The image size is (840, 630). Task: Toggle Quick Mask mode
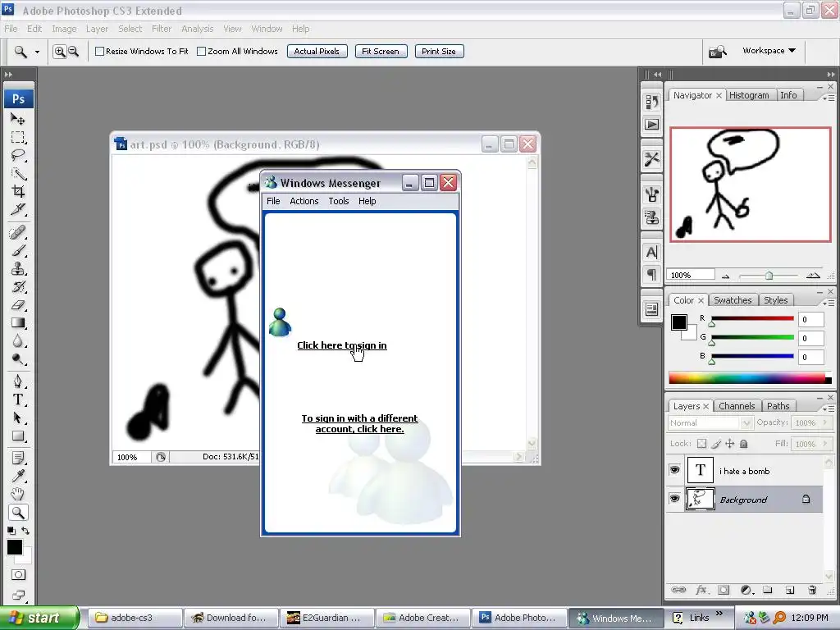tap(18, 575)
